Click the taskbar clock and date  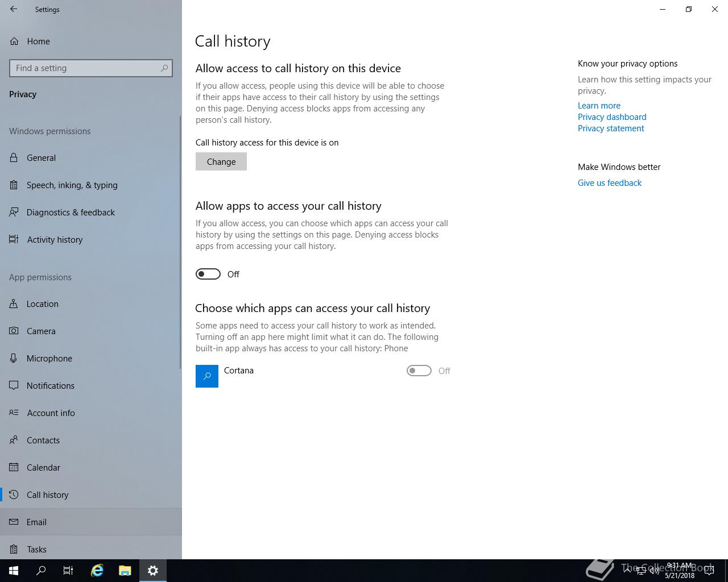coord(680,571)
